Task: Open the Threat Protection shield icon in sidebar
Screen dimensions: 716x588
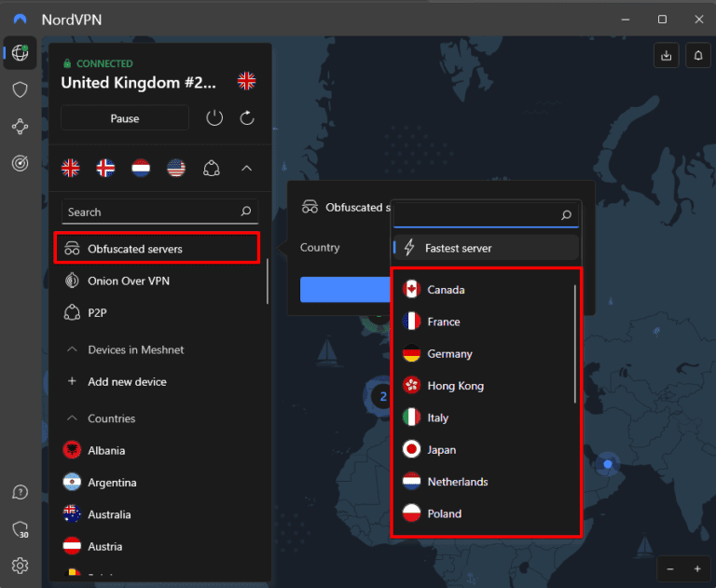Action: point(20,89)
